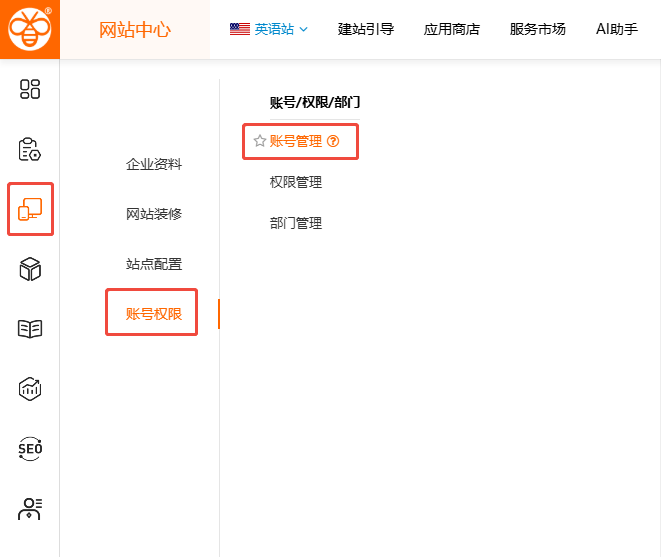Click the open book sidebar icon

pyautogui.click(x=30, y=329)
